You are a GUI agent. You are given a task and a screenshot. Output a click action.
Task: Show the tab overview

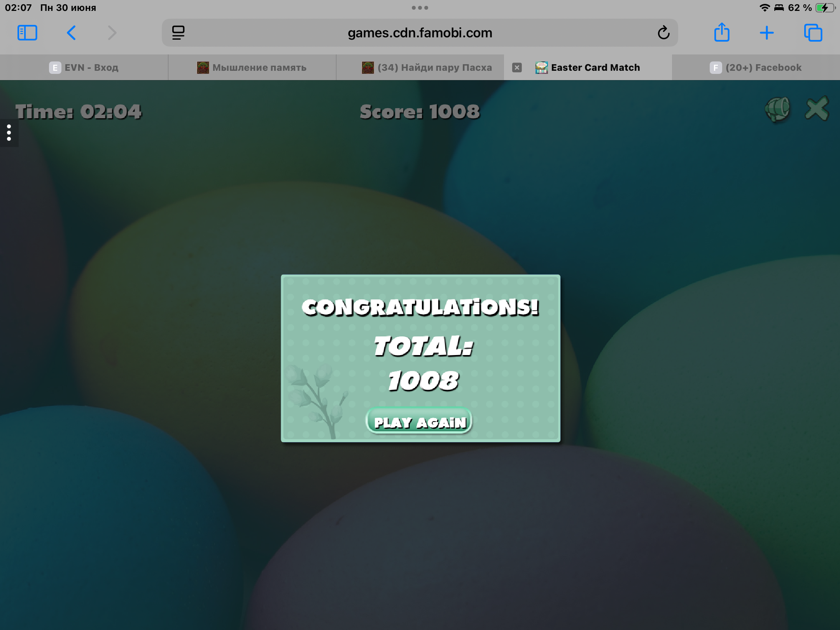[x=813, y=33]
